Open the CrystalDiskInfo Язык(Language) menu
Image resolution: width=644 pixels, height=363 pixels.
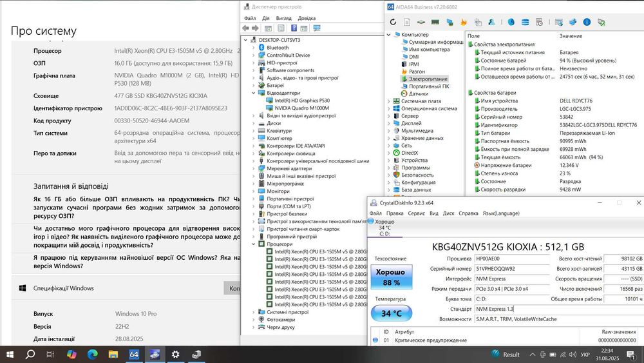[501, 213]
